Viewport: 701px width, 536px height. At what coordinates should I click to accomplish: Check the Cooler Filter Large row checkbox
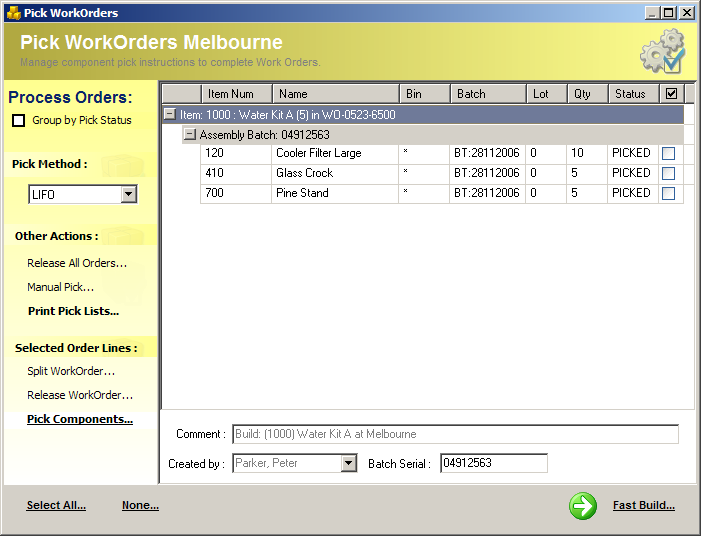pos(668,154)
